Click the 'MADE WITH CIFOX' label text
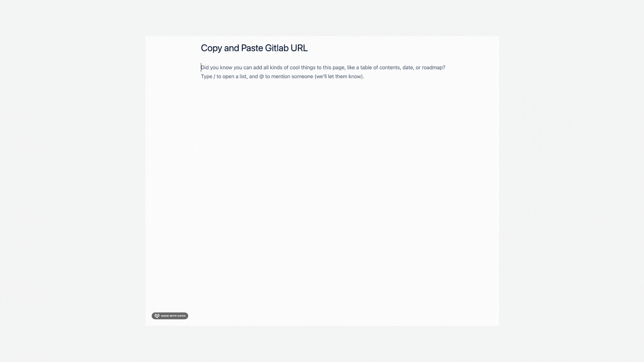Screen dimensions: 644x362 pos(173,316)
